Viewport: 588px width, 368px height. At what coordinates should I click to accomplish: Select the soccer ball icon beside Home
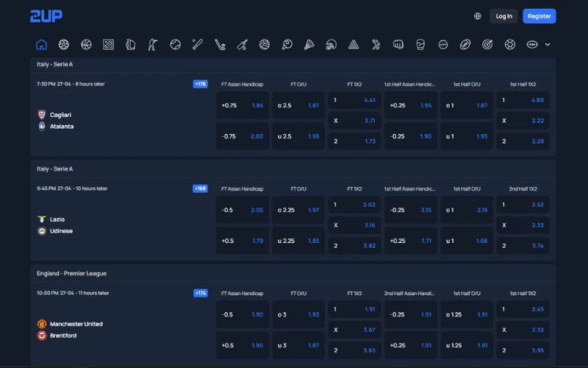click(64, 44)
